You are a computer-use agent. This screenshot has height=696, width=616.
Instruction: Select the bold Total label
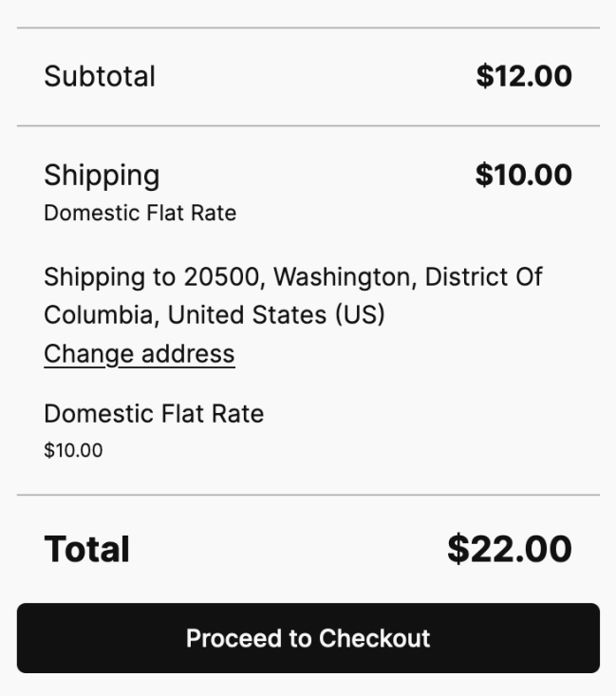tap(86, 549)
